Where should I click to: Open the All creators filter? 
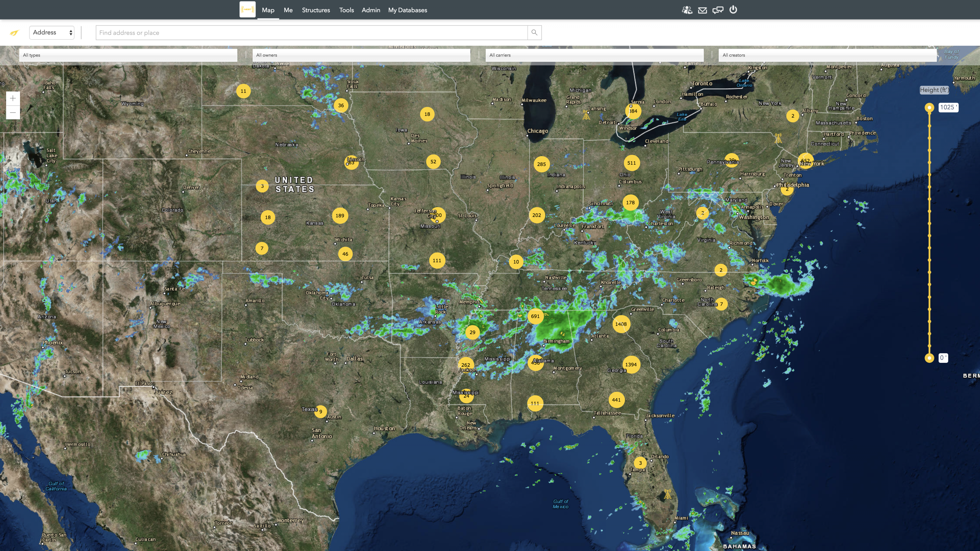click(828, 55)
